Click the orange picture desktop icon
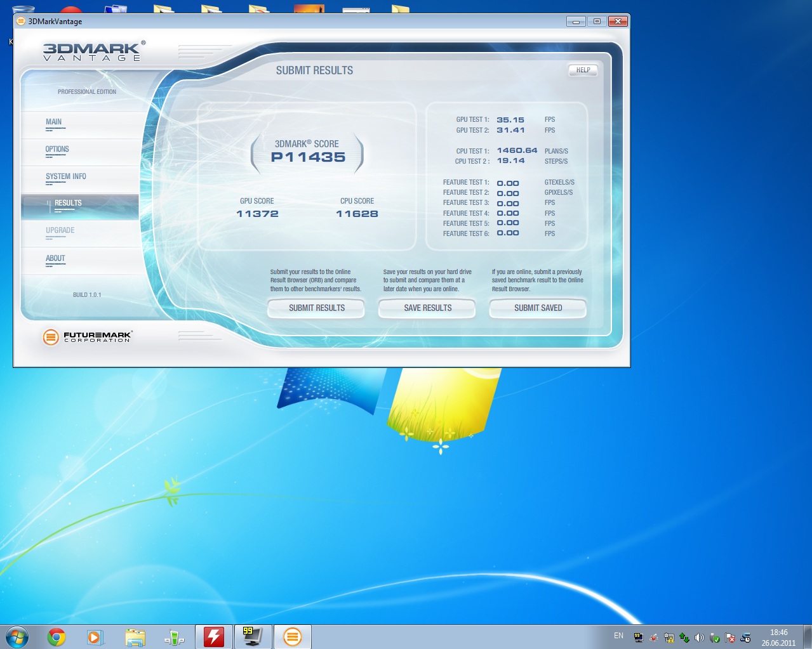This screenshot has height=649, width=812. coord(309,10)
